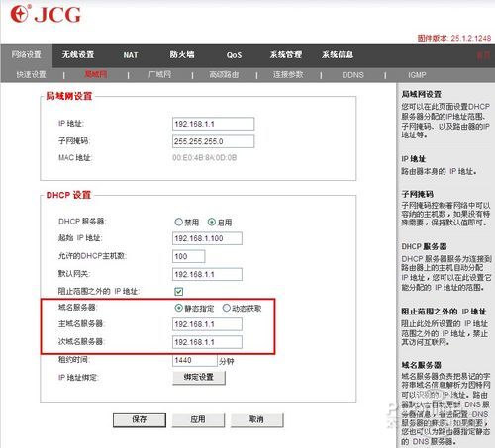Open the 高级路由 submenu
The width and height of the screenshot is (495, 448).
pos(224,75)
